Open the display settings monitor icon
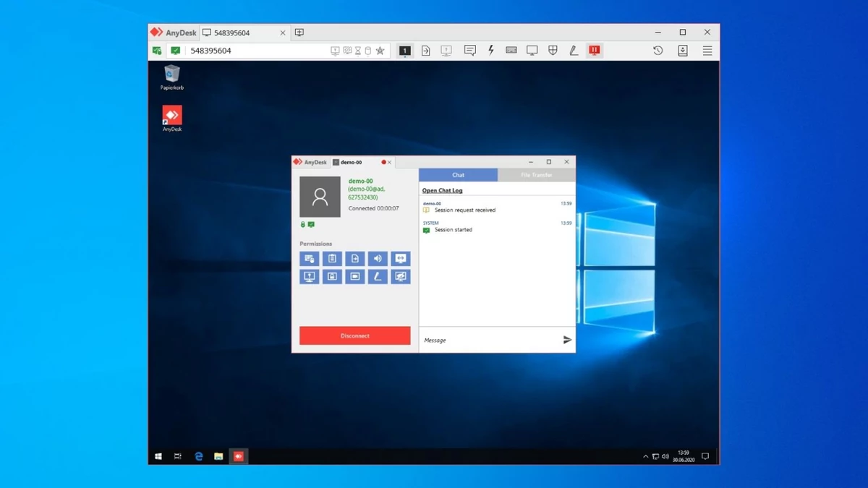868x488 pixels. click(532, 51)
